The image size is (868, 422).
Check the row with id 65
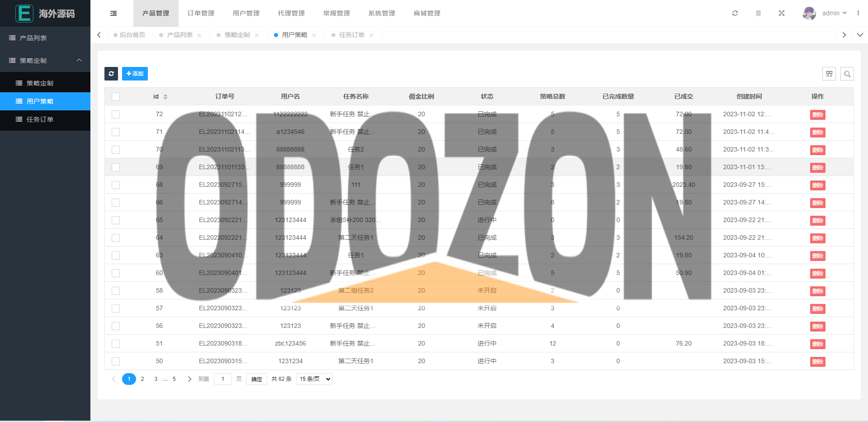(x=116, y=220)
